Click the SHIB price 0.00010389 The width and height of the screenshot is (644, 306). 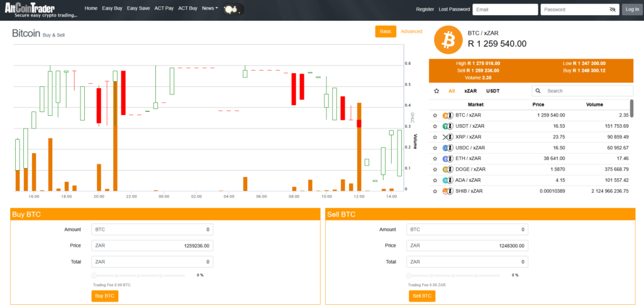pyautogui.click(x=552, y=191)
